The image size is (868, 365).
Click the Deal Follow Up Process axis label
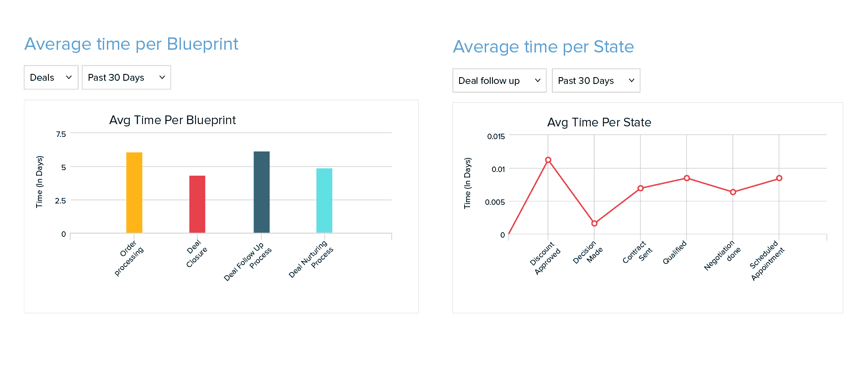(x=247, y=262)
